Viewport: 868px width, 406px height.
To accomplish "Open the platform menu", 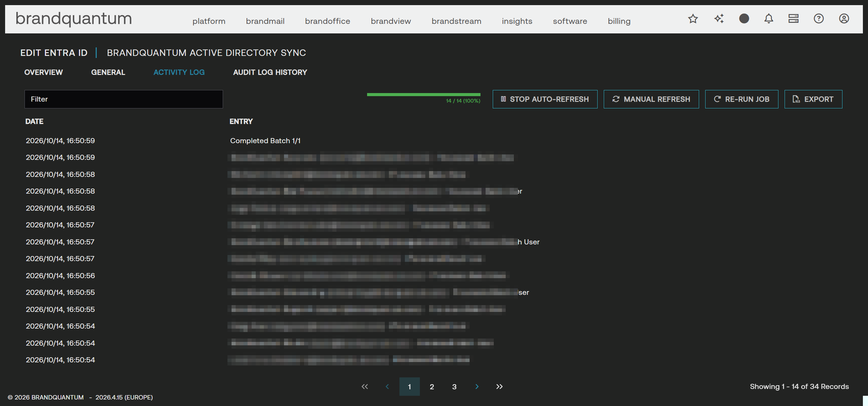I will tap(209, 21).
